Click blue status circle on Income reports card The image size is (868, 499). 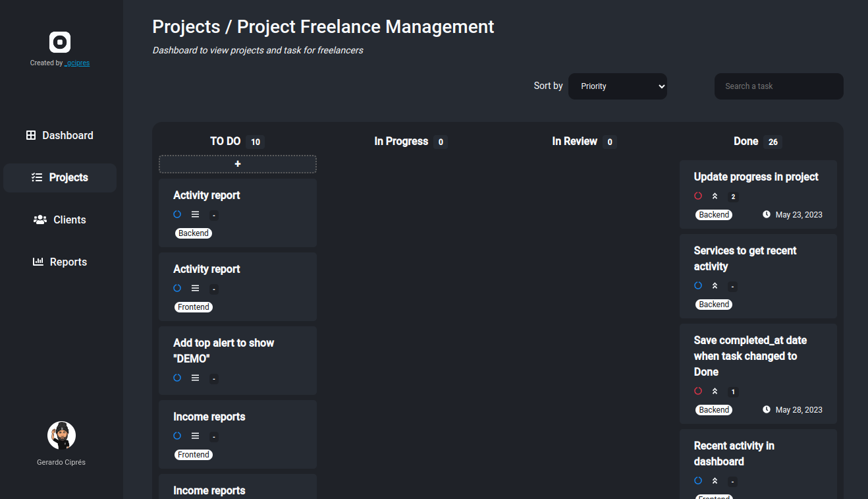click(177, 436)
